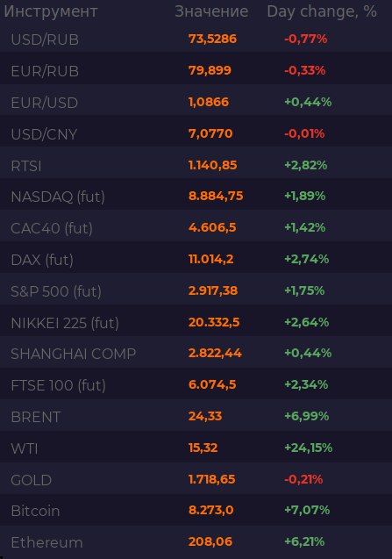Click the Ethereum value 208,06
Screen dimensions: 392x559
(x=210, y=542)
